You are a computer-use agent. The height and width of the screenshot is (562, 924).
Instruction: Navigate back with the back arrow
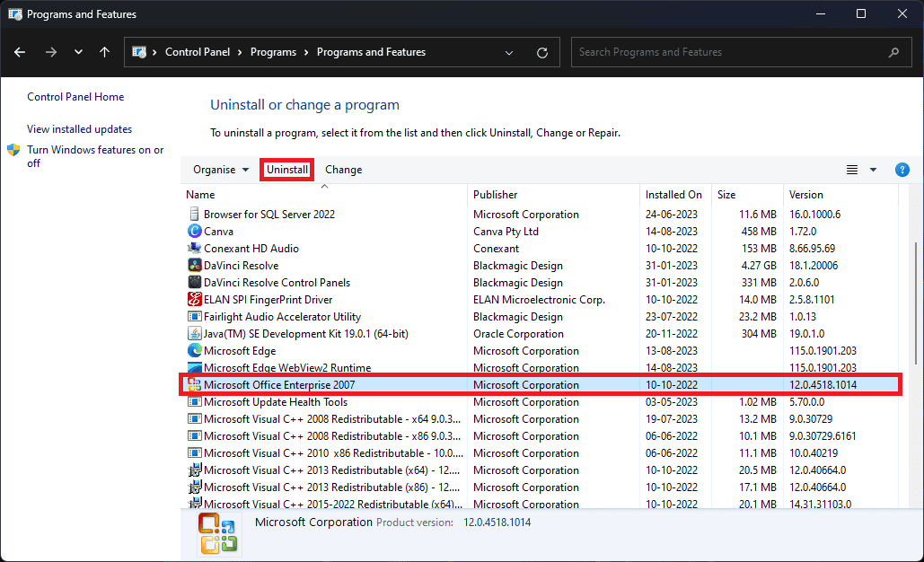click(x=21, y=52)
